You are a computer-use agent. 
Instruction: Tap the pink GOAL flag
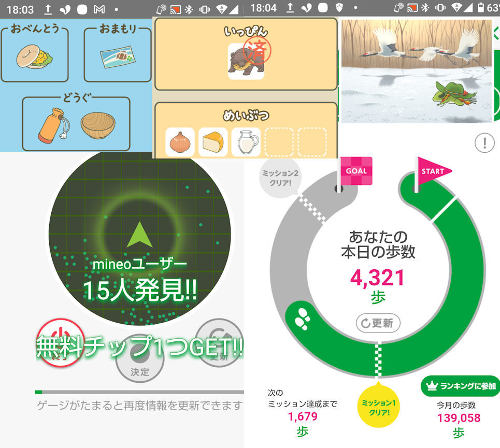pos(356,171)
